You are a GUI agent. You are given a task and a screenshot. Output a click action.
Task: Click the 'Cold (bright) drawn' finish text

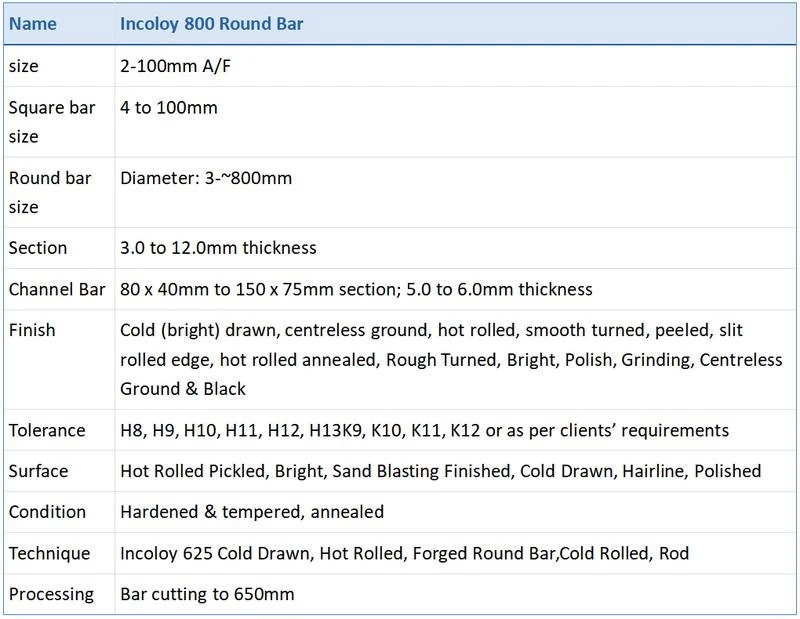[x=199, y=331]
